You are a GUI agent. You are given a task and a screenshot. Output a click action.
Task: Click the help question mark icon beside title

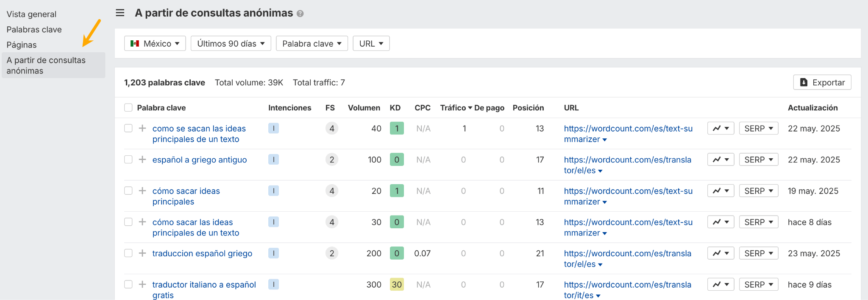tap(300, 14)
